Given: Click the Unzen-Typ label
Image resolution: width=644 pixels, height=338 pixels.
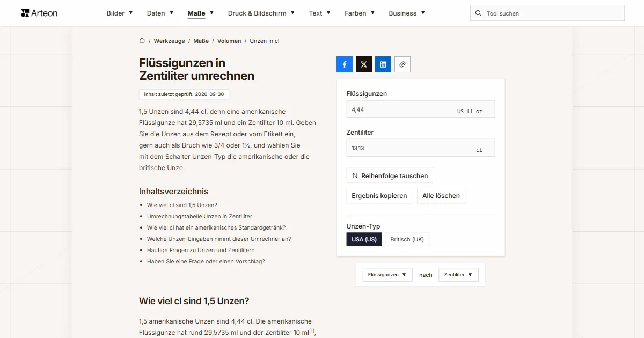Looking at the screenshot, I should click(363, 226).
